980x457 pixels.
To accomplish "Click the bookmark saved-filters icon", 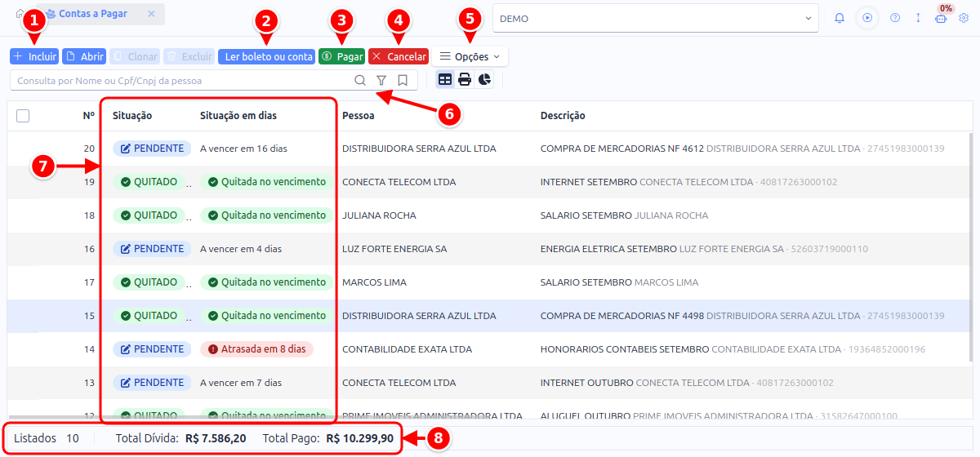I will [403, 80].
